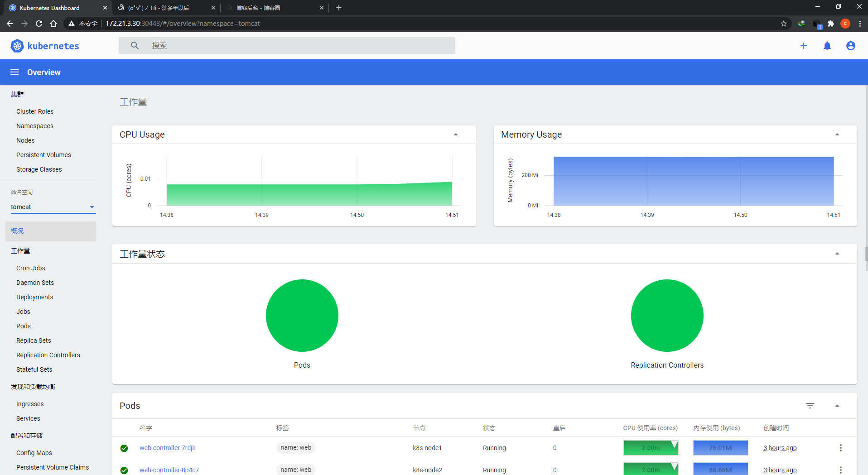Select the Kubernetes Dashboard tab
Screen dimensions: 868x475
tap(57, 8)
